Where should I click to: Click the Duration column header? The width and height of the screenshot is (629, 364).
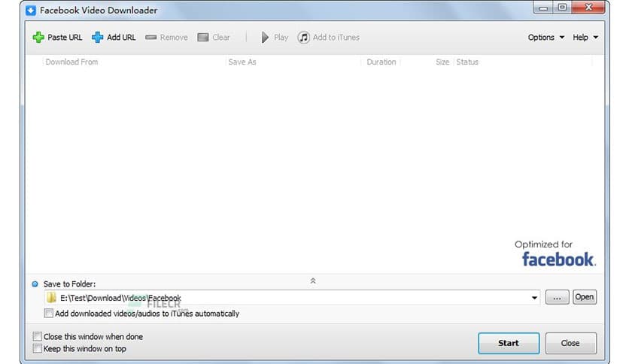pos(381,62)
